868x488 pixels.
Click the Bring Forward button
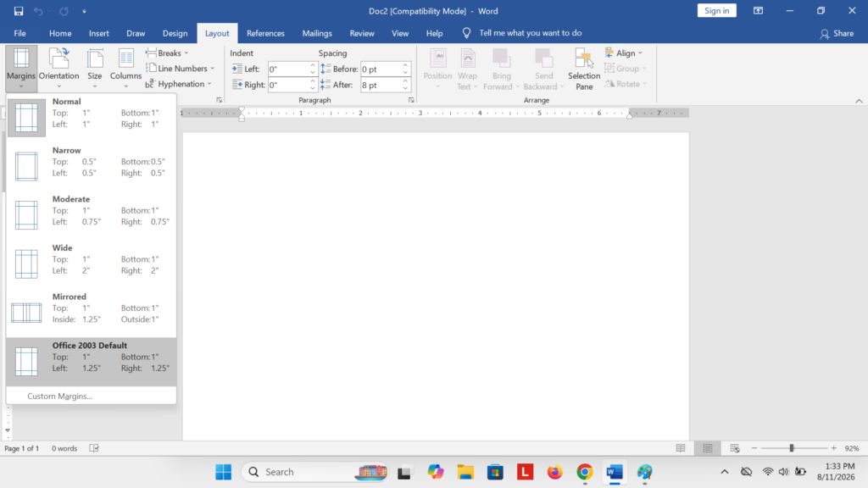pos(501,69)
